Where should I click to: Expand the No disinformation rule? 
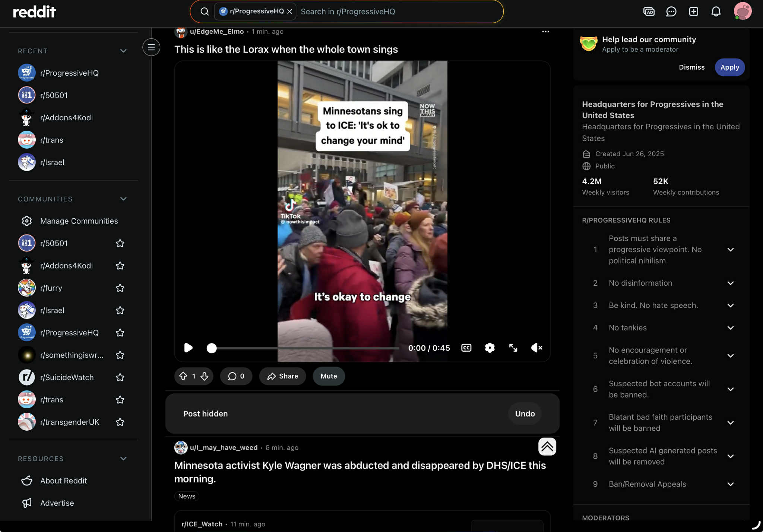coord(730,283)
